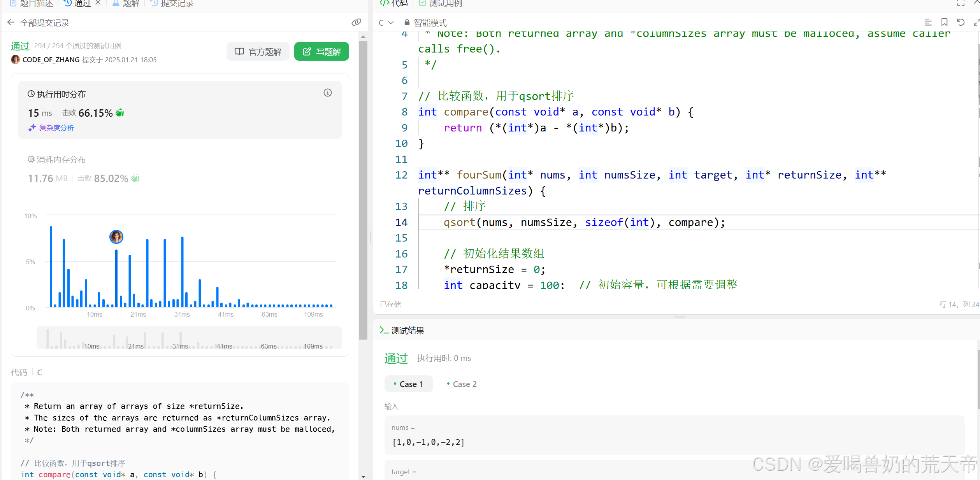Open 复杂度分析 complexity analysis
Viewport: 980px width, 480px height.
(51, 128)
